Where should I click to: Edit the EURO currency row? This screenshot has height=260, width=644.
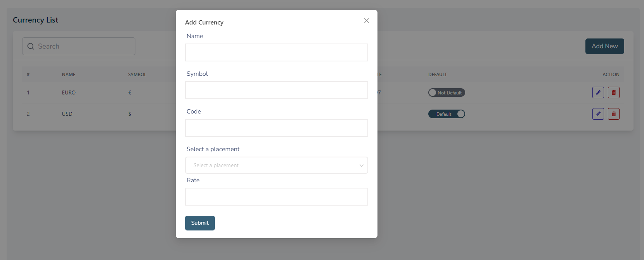(598, 92)
